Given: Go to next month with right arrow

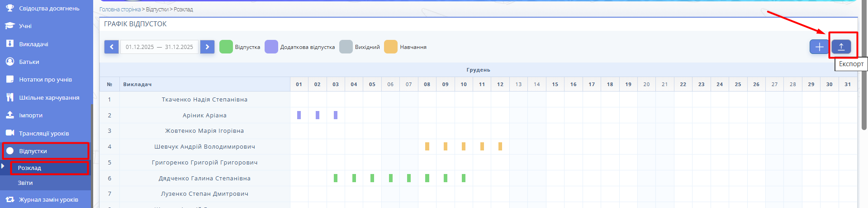Looking at the screenshot, I should pos(207,47).
